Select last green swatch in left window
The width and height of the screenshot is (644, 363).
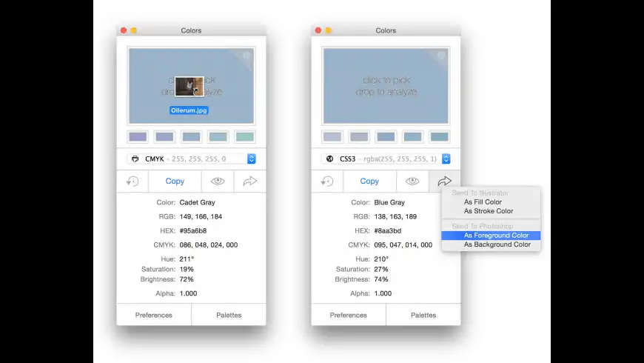pos(245,136)
